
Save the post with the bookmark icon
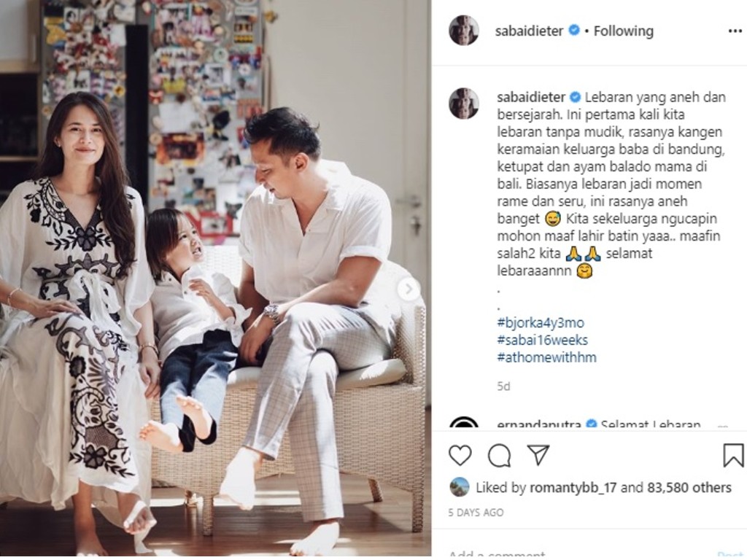pos(733,455)
